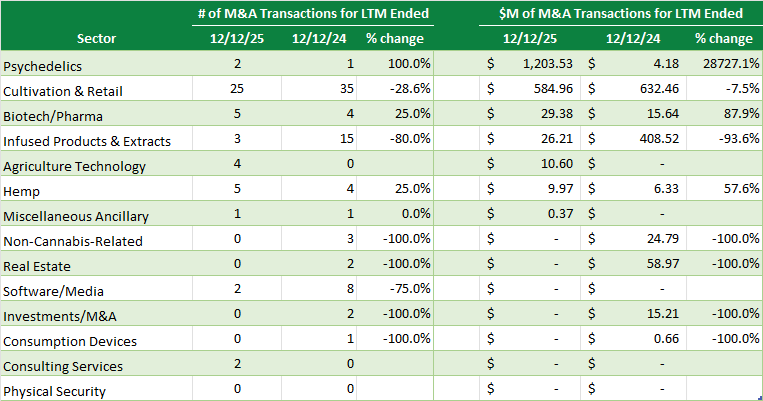
Task: Click the Sector column header
Action: pyautogui.click(x=96, y=39)
